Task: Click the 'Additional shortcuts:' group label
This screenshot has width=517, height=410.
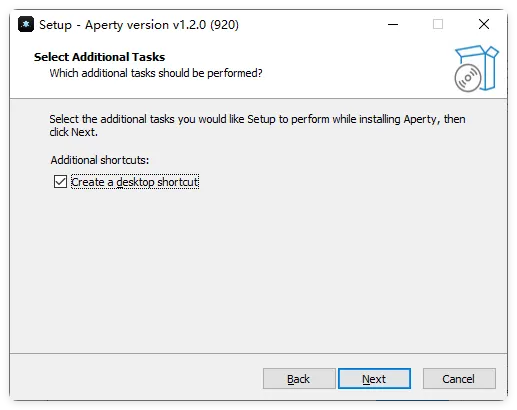Action: point(100,160)
